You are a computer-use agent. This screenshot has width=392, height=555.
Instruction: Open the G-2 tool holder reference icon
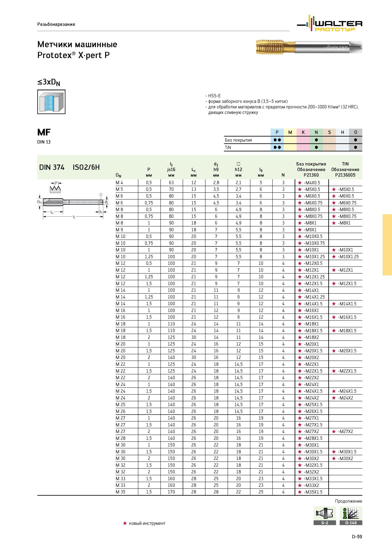tap(325, 516)
